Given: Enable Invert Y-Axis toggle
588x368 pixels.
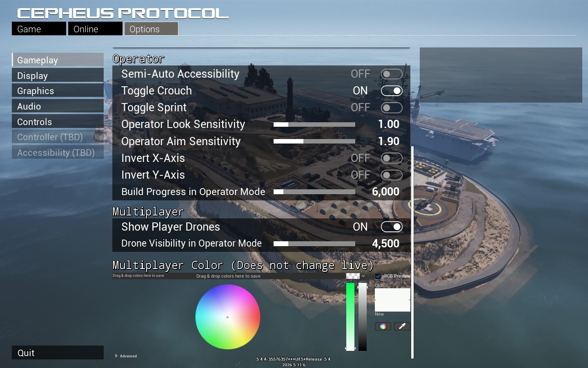Looking at the screenshot, I should pyautogui.click(x=392, y=175).
